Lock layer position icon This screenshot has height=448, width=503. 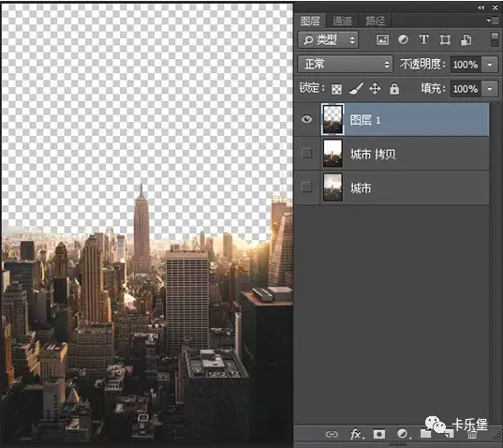pyautogui.click(x=375, y=89)
